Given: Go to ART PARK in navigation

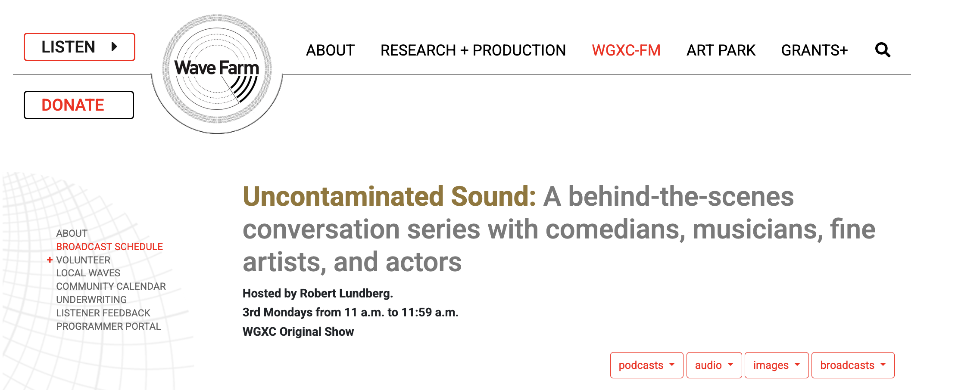Looking at the screenshot, I should [721, 50].
